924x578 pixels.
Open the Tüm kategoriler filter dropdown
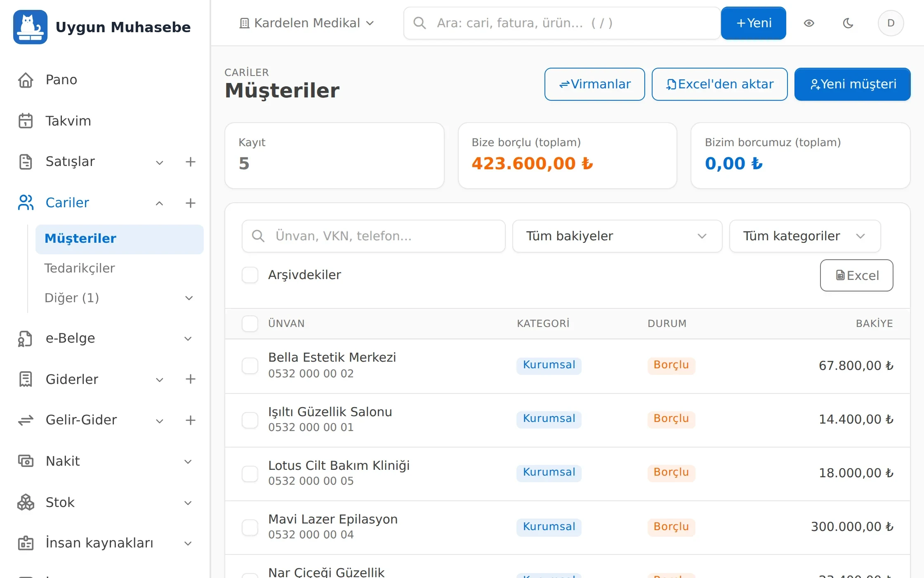805,236
